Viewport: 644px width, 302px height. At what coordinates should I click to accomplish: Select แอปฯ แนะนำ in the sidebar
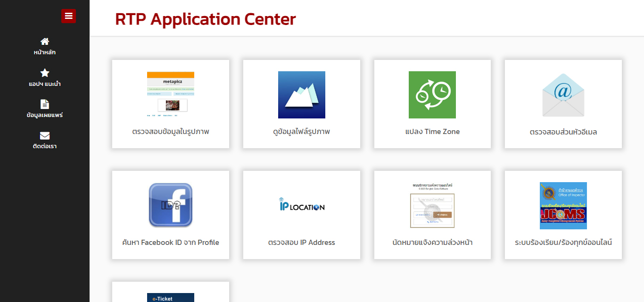coord(45,84)
